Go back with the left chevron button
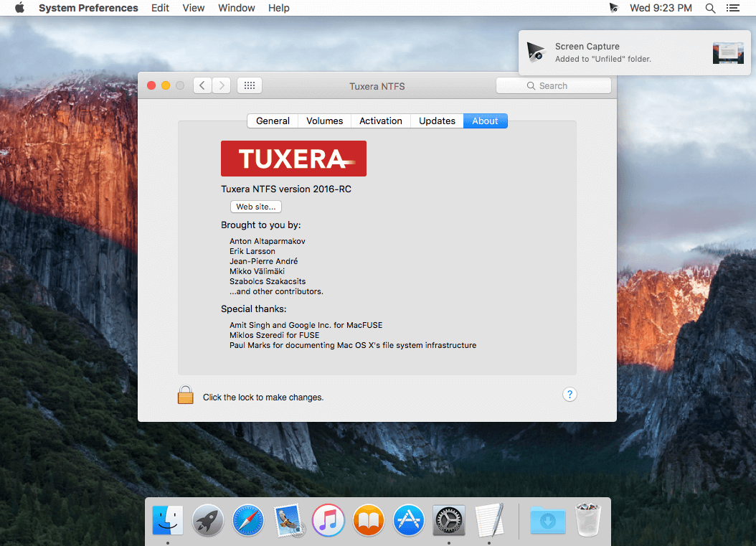 202,85
